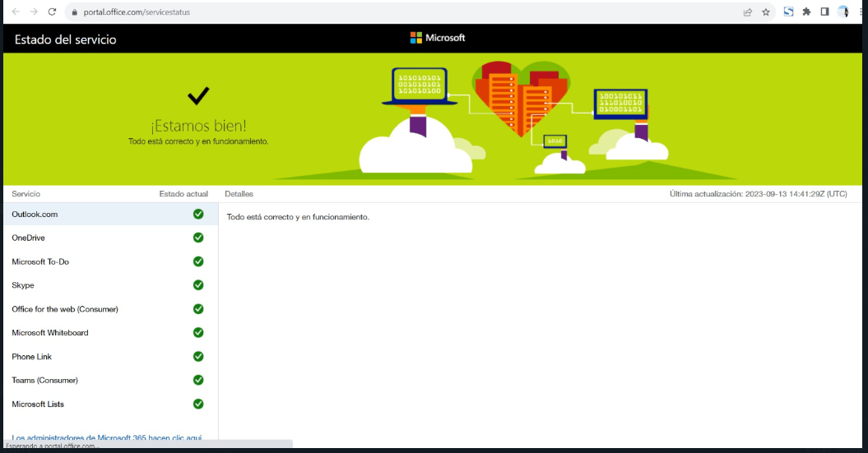
Task: Click green status check for Microsoft To-Do
Action: tap(198, 261)
